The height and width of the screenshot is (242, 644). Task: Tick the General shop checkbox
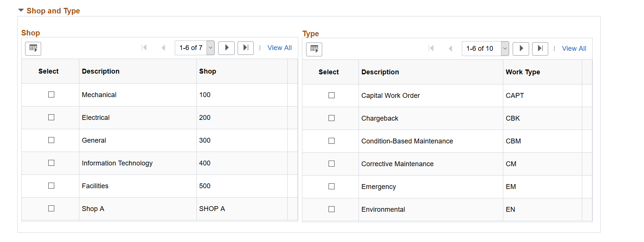51,140
